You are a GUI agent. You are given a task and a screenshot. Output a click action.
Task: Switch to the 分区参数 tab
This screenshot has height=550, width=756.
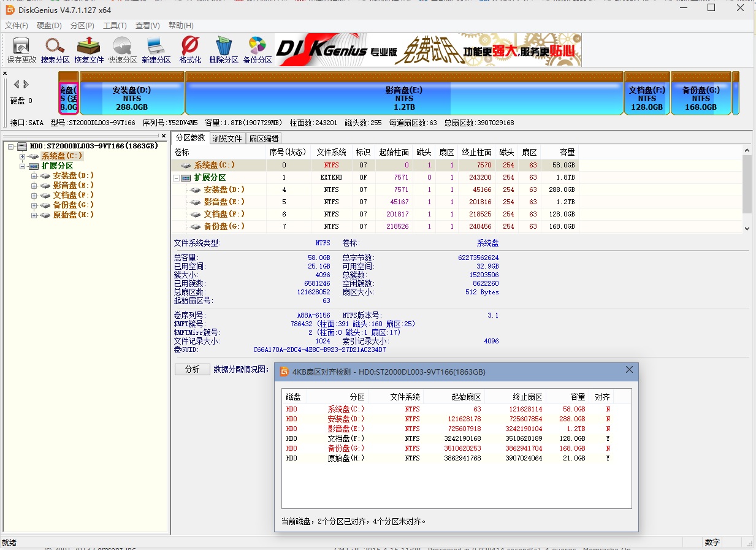click(x=191, y=137)
